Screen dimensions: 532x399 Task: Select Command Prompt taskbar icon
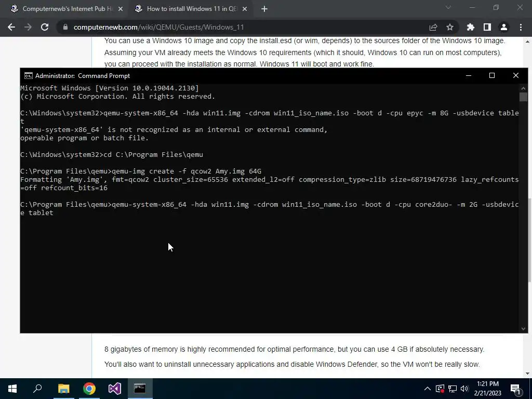(140, 389)
